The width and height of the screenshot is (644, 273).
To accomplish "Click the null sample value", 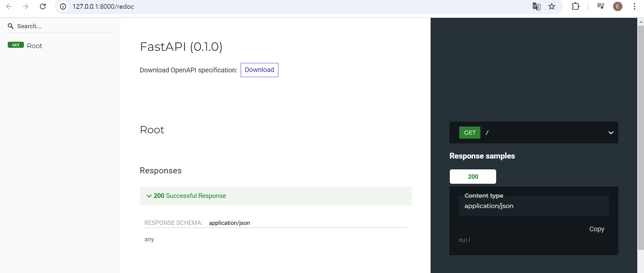I will (464, 240).
